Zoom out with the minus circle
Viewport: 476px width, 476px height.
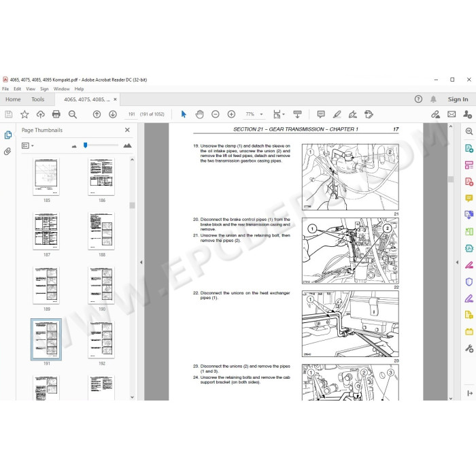click(x=216, y=114)
